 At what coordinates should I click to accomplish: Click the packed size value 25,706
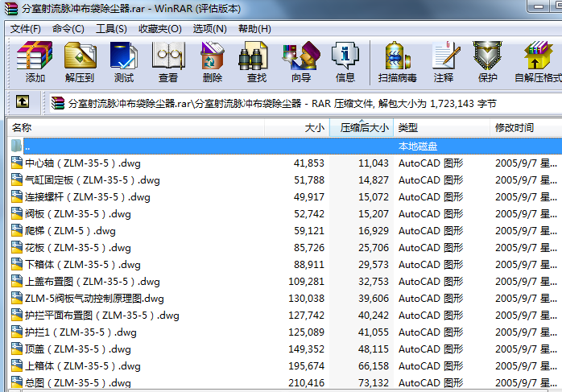click(x=374, y=247)
